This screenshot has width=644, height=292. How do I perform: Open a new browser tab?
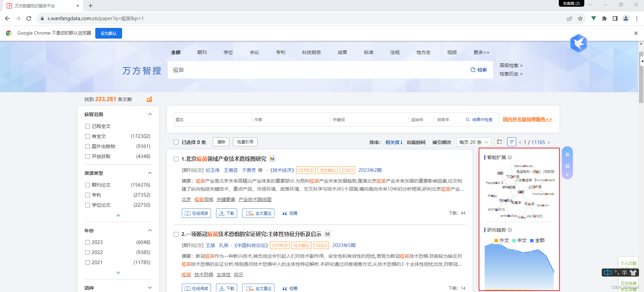pos(91,6)
